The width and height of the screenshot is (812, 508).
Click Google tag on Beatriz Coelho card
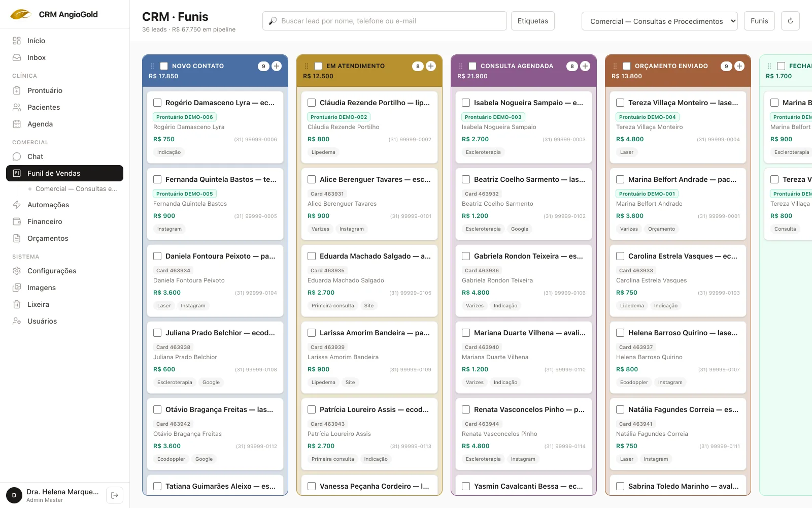[520, 229]
